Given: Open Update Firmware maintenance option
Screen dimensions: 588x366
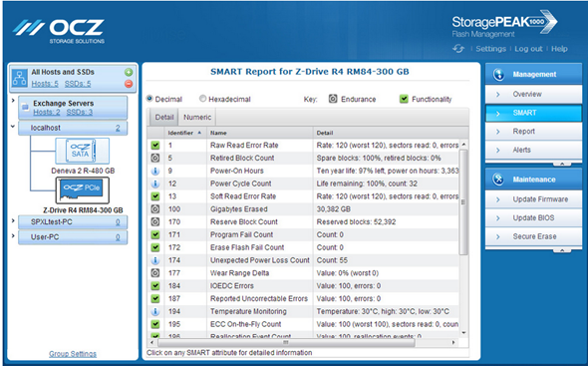Looking at the screenshot, I should pyautogui.click(x=533, y=199).
